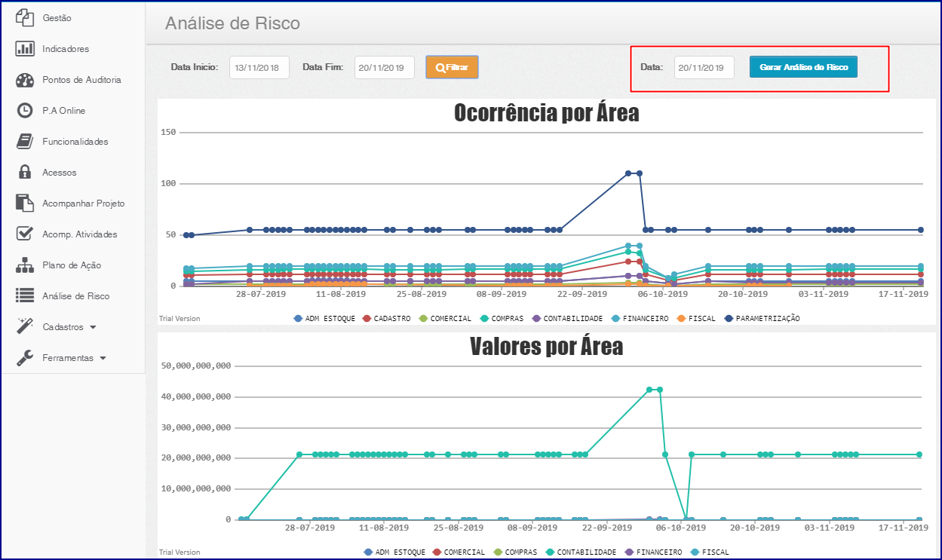Click the 17-11-2019 label on Ocorrência axis
Image resolution: width=942 pixels, height=560 pixels.
(x=904, y=295)
